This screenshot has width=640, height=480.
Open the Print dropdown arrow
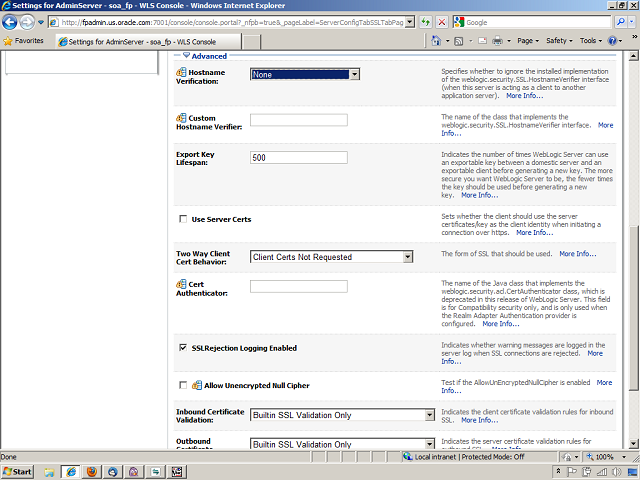(509, 41)
